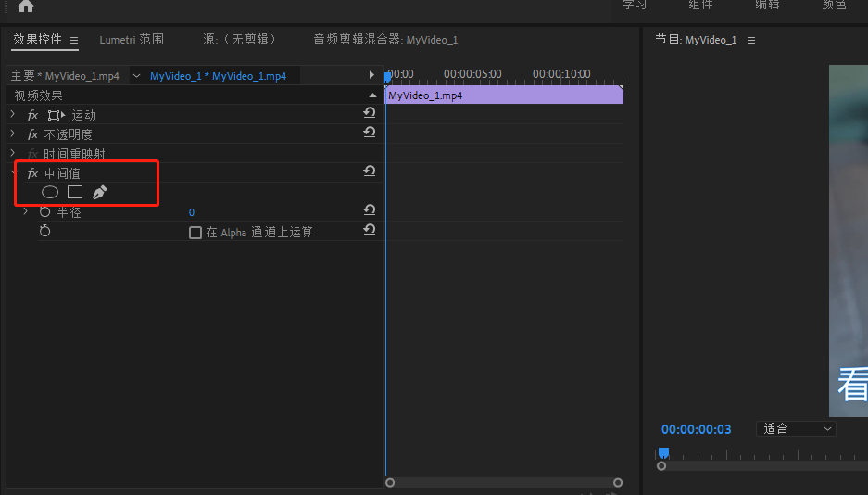This screenshot has height=495, width=868.
Task: Enable 在 Alpha 通道上运算 checkbox
Action: tap(195, 233)
